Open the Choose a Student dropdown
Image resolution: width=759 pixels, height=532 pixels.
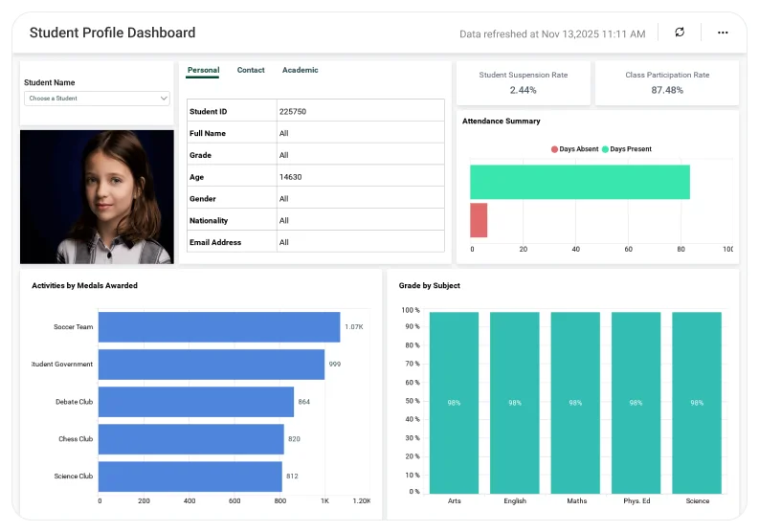point(97,99)
